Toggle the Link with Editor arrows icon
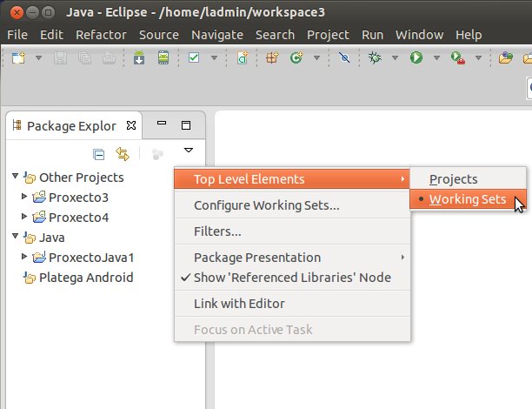The height and width of the screenshot is (409, 532). 123,154
